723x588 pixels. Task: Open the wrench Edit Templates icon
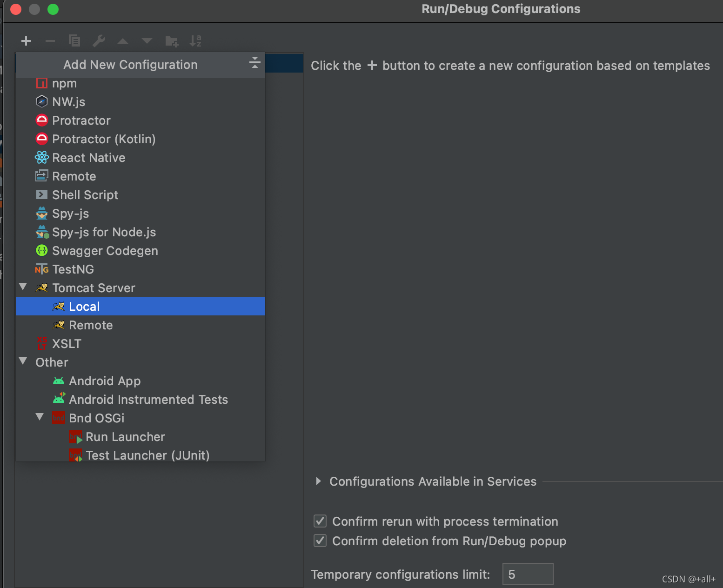coord(99,41)
